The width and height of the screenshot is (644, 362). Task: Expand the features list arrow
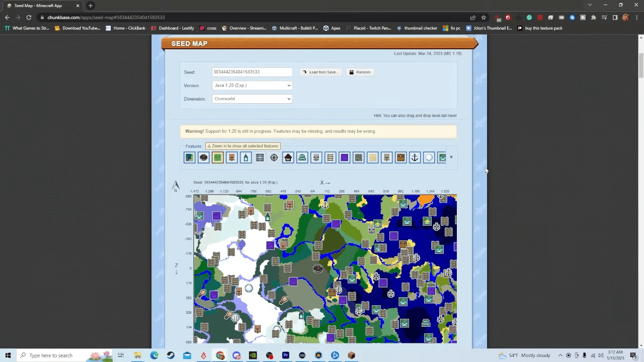[x=451, y=157]
